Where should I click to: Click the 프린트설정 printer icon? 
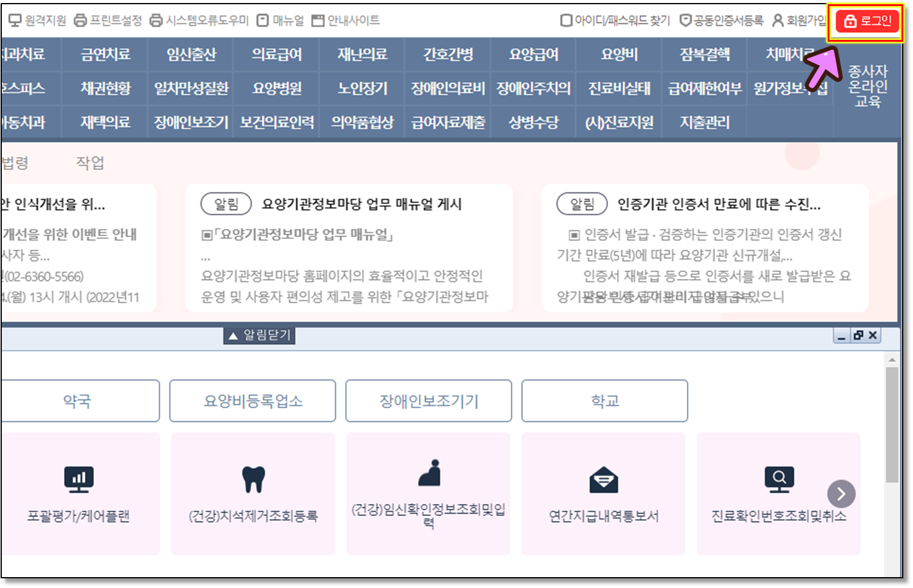point(81,21)
